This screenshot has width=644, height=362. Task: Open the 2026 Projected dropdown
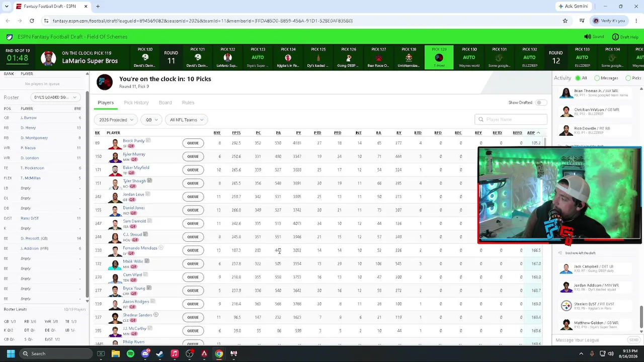pos(116,120)
